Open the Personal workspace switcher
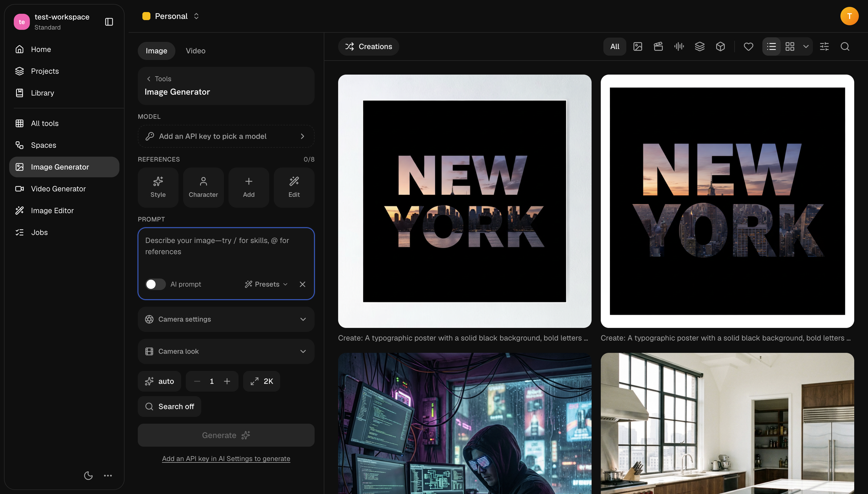Image resolution: width=868 pixels, height=494 pixels. coord(171,16)
